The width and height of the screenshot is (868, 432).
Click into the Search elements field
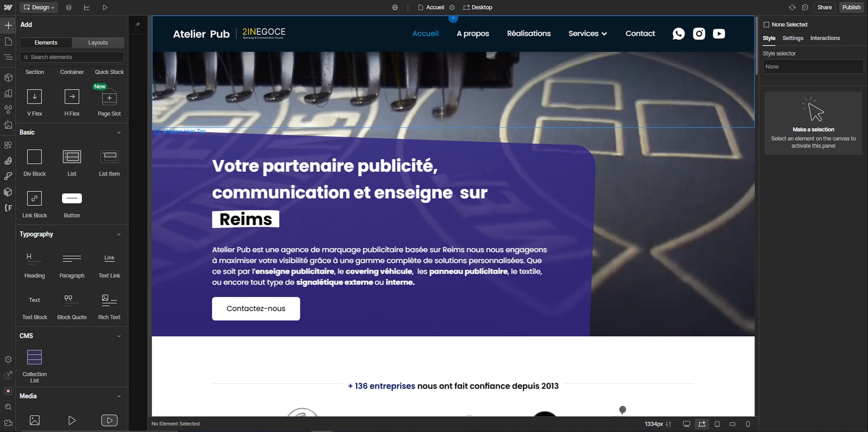point(72,57)
